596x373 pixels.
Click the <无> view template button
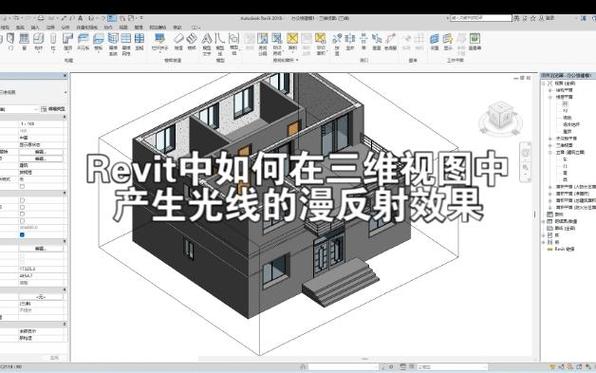click(41, 297)
